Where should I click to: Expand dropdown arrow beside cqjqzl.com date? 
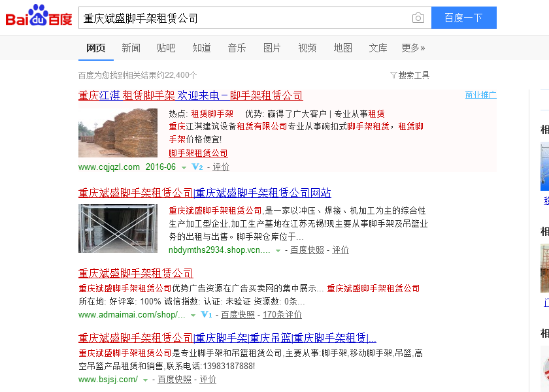click(184, 168)
